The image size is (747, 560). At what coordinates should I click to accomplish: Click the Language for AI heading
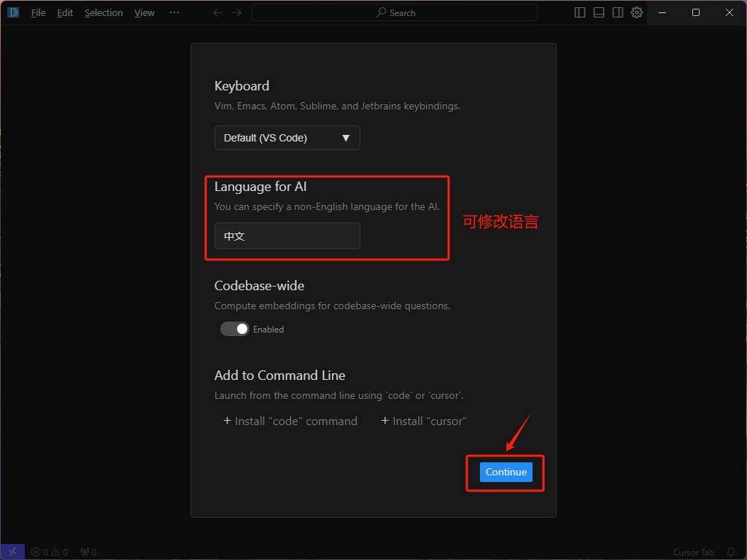[260, 187]
